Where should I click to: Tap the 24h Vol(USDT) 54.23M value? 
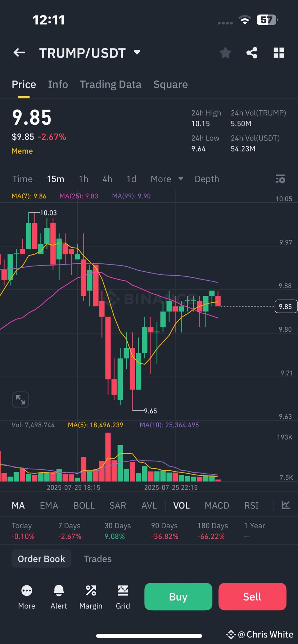pyautogui.click(x=243, y=149)
